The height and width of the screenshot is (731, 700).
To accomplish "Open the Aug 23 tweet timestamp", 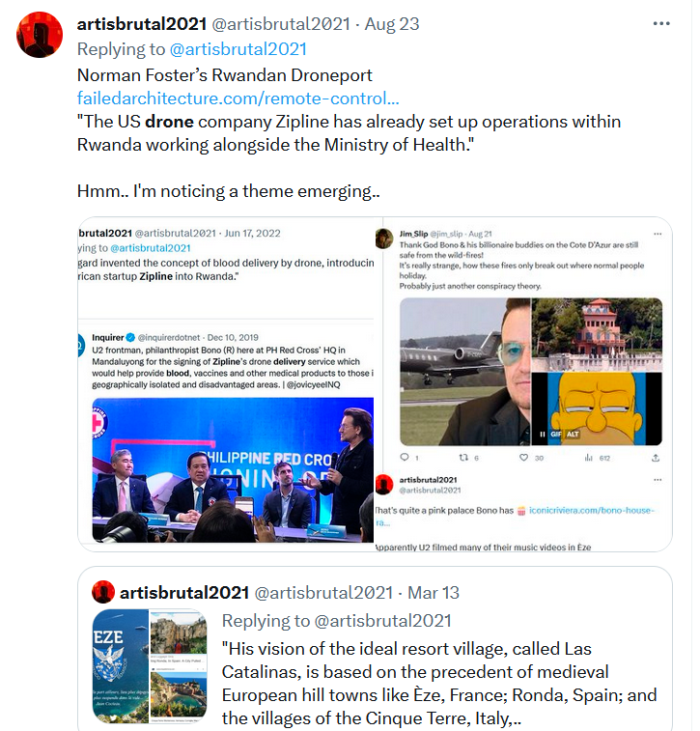I will (391, 24).
